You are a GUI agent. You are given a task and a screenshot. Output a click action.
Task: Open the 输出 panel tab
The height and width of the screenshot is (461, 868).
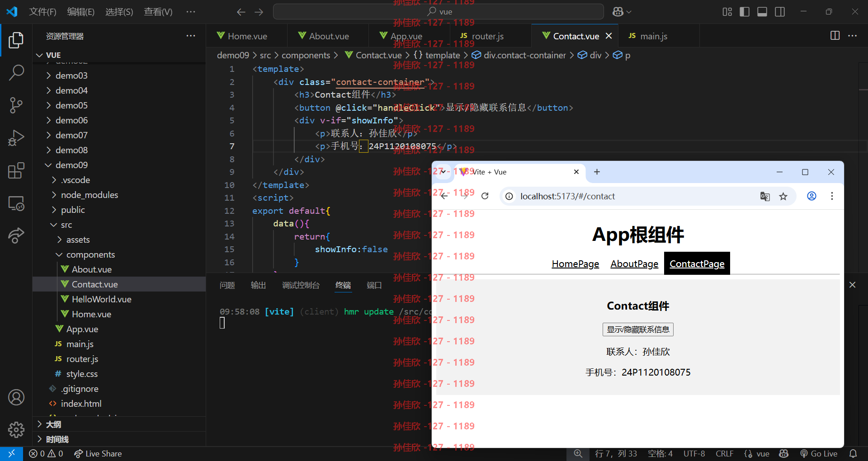259,285
